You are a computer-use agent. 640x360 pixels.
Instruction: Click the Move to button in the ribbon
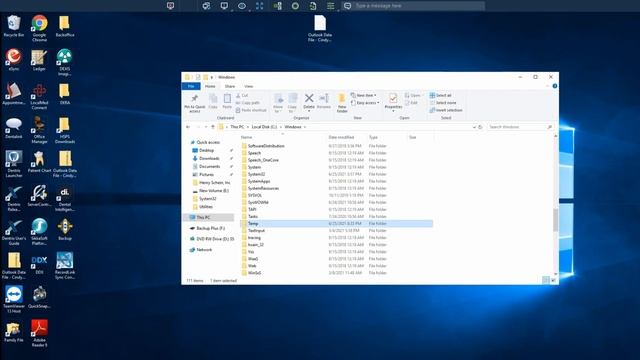[278, 103]
